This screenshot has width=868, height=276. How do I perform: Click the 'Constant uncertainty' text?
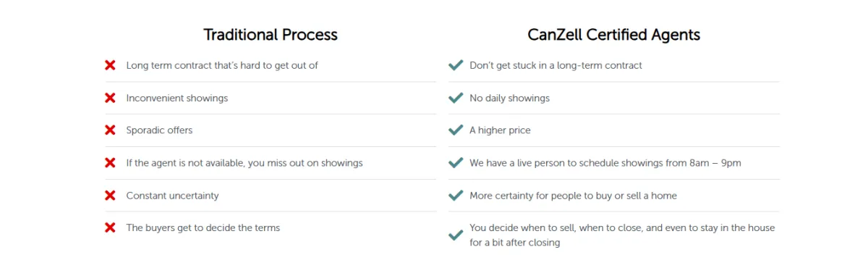coord(172,196)
